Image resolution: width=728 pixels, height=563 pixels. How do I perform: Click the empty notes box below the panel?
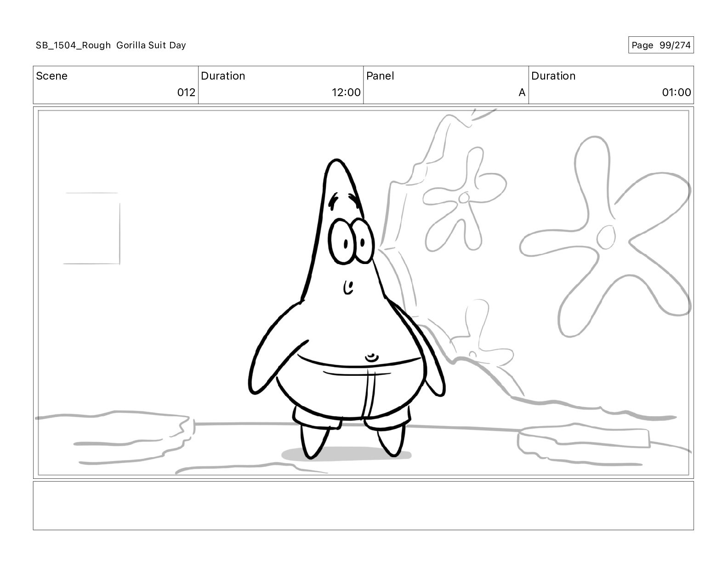[x=363, y=506]
